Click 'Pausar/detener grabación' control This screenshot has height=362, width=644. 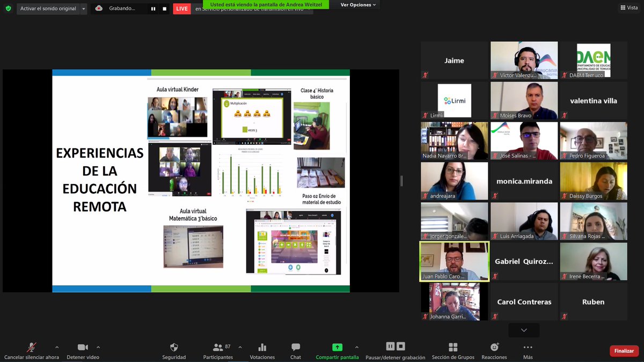(396, 351)
